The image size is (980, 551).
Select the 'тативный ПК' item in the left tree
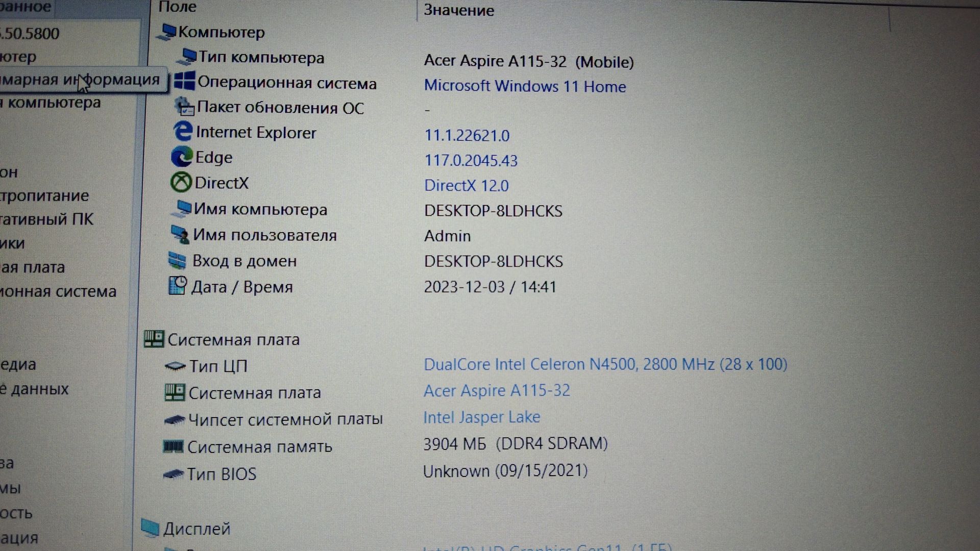tap(46, 219)
